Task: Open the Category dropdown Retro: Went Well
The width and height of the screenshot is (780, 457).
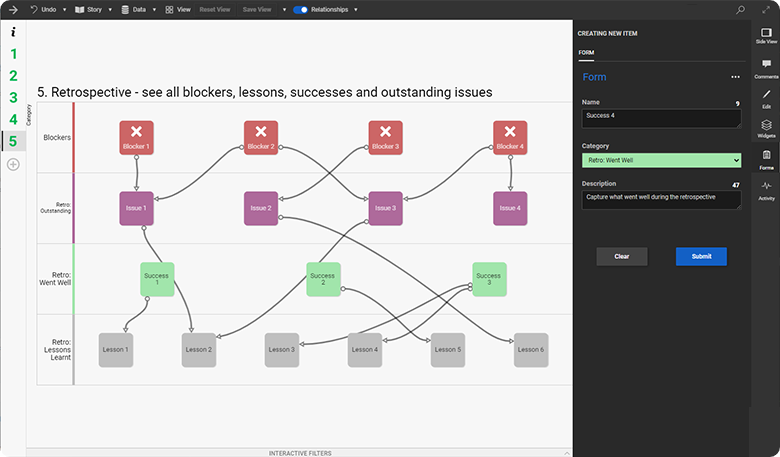Action: pyautogui.click(x=661, y=160)
